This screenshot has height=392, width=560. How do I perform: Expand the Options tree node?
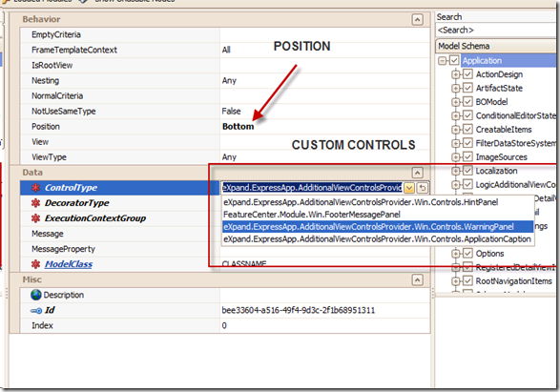(x=455, y=254)
